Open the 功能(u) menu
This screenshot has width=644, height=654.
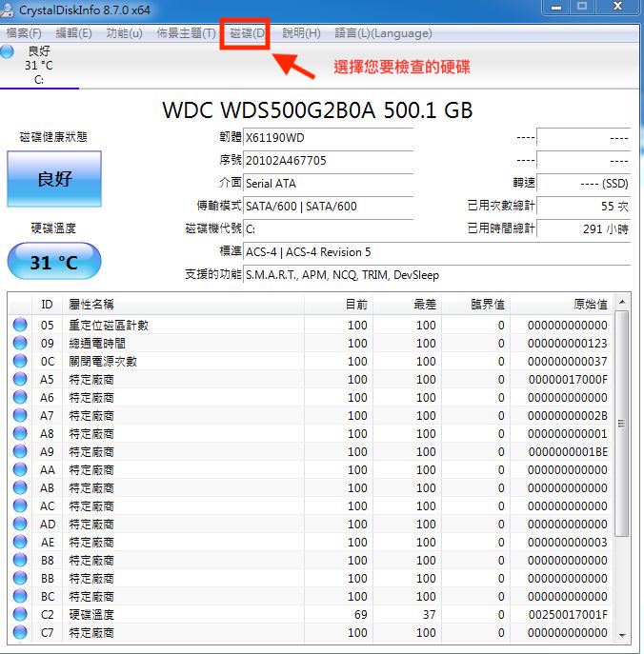[125, 33]
